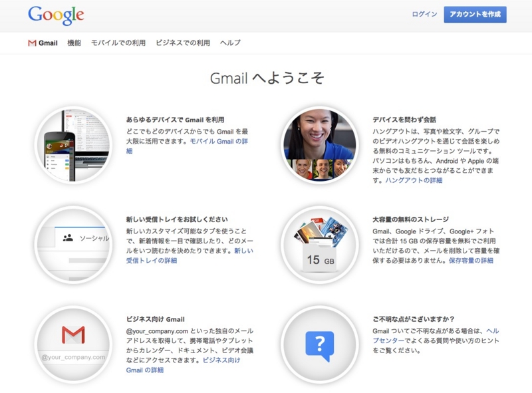Click the ビジネス向け Gmail heading

(156, 319)
